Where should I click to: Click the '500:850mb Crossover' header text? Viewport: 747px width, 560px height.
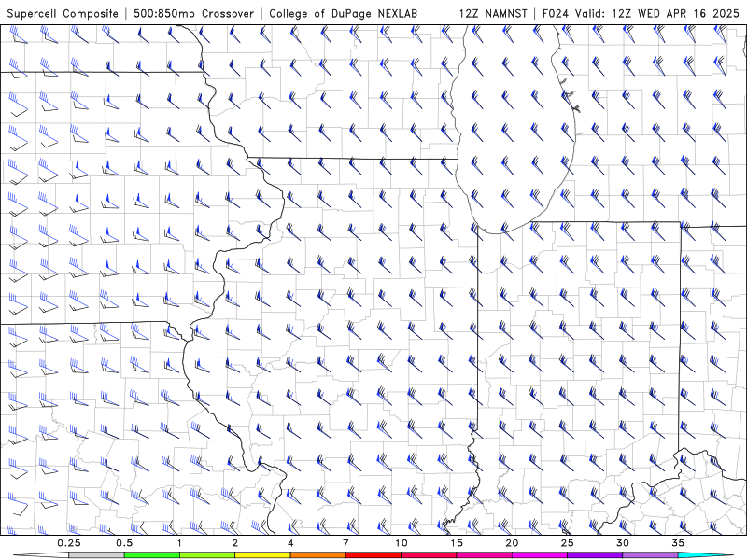click(194, 13)
